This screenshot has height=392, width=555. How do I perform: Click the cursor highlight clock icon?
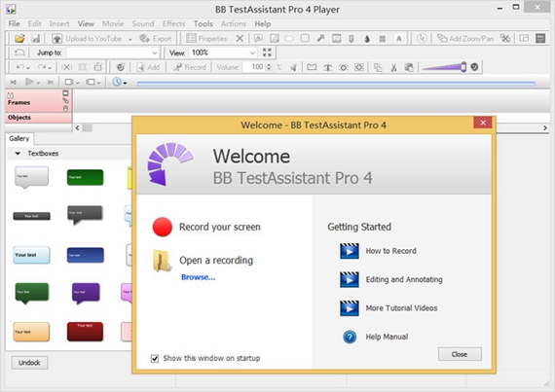(422, 38)
